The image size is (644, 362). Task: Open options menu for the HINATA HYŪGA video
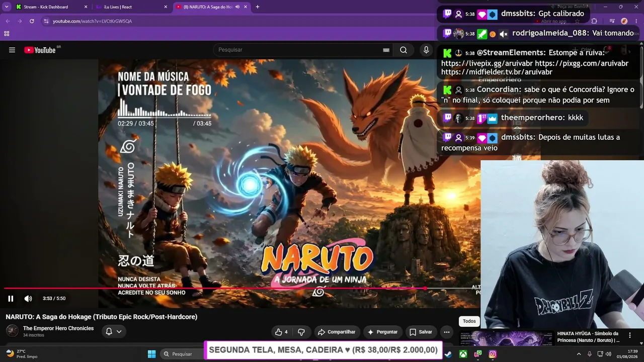coord(629,334)
